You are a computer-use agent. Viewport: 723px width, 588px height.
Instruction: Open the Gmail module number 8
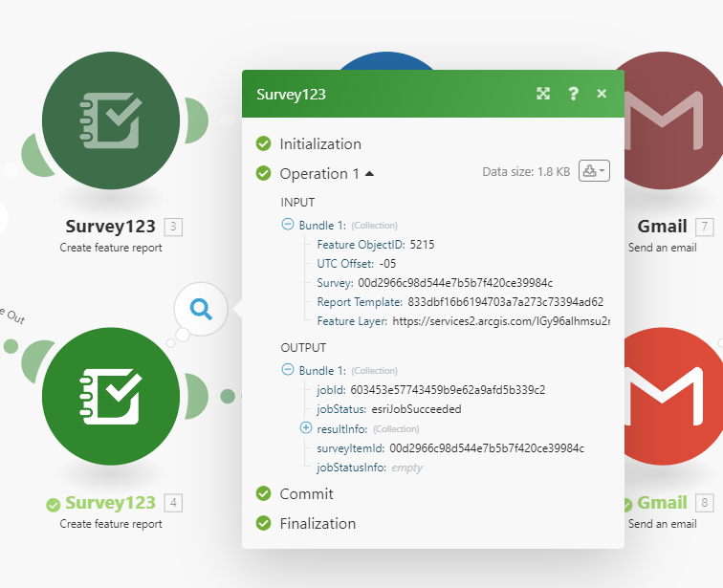(668, 396)
